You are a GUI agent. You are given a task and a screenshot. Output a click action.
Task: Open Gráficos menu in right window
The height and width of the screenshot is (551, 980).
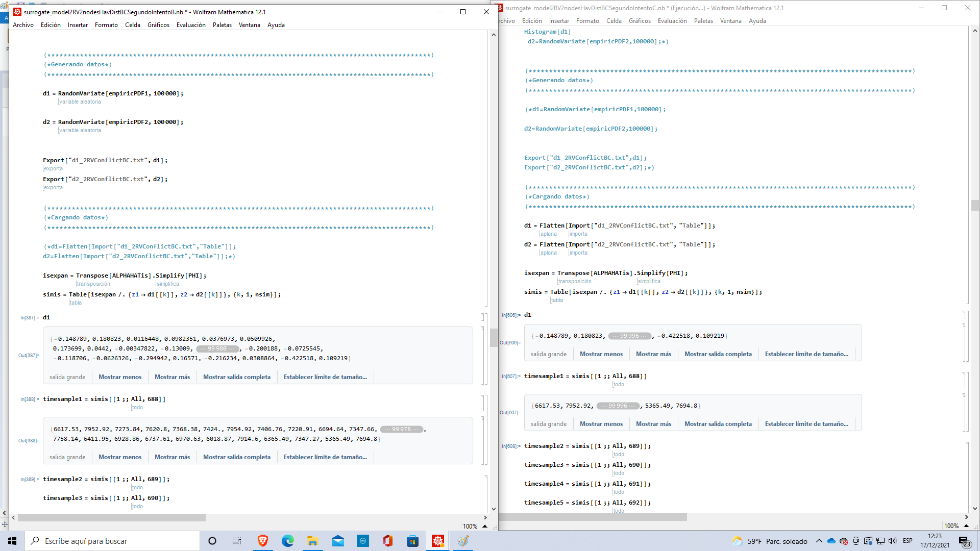pyautogui.click(x=640, y=21)
